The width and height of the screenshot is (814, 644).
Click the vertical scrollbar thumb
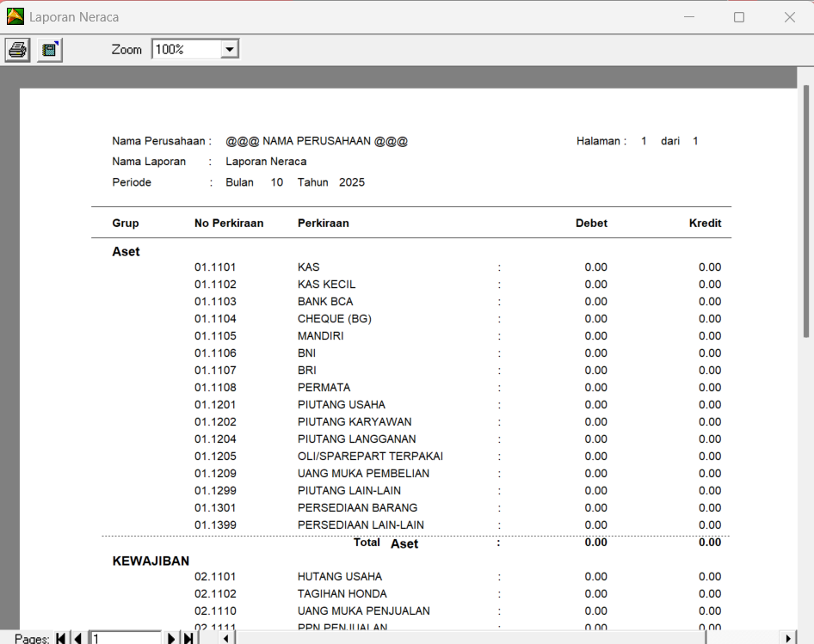806,211
